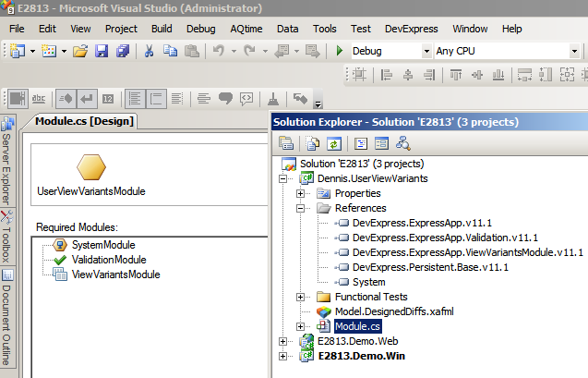588x378 pixels.
Task: Toggle the outlining bracket button
Action: pyautogui.click(x=156, y=99)
